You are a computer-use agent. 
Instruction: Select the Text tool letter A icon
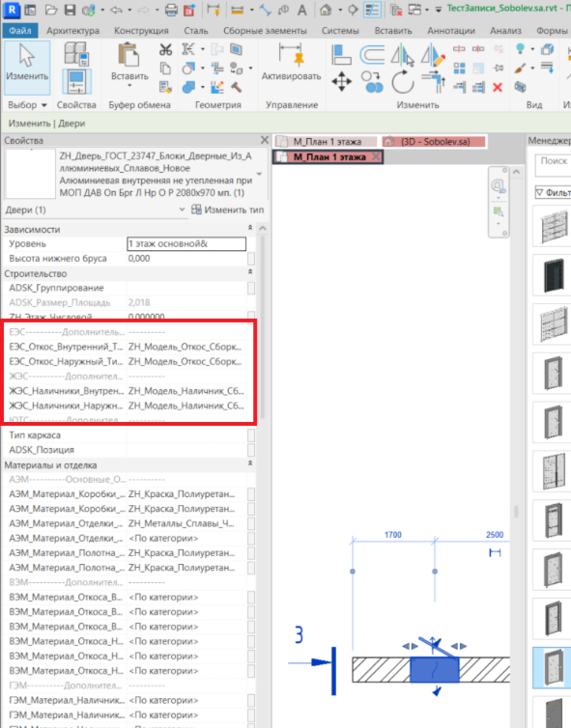pos(302,10)
